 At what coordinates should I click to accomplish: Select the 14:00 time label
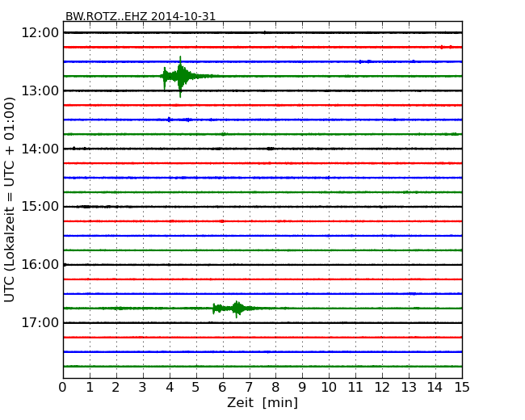pyautogui.click(x=40, y=149)
